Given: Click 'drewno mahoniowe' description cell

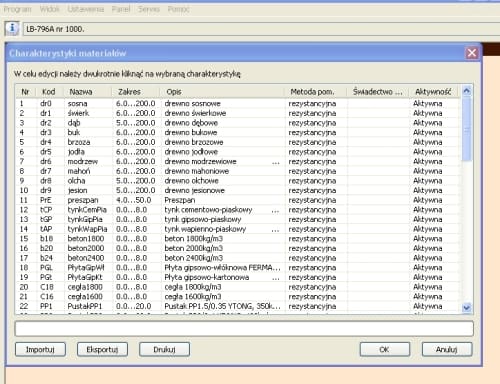Looking at the screenshot, I should point(197,171).
